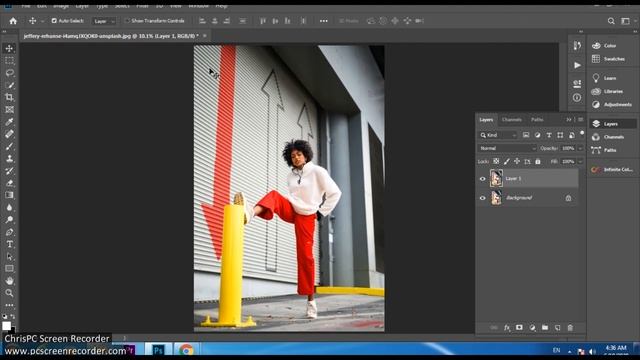This screenshot has width=640, height=360.
Task: Enable Show Transform Controls checkbox
Action: 127,20
